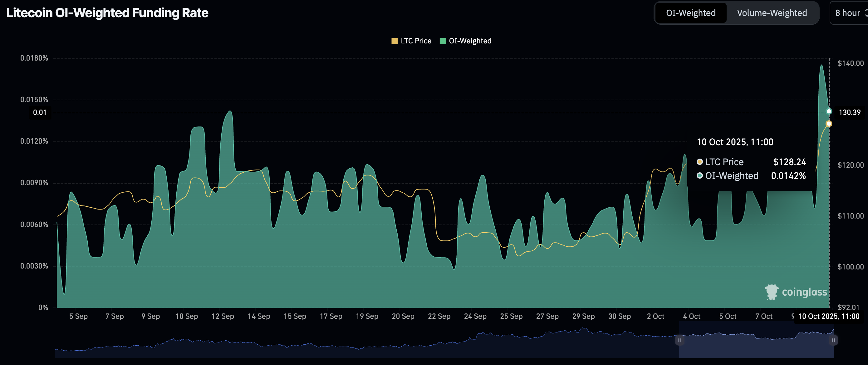Click the 130.39 price axis label
The height and width of the screenshot is (365, 868).
849,112
